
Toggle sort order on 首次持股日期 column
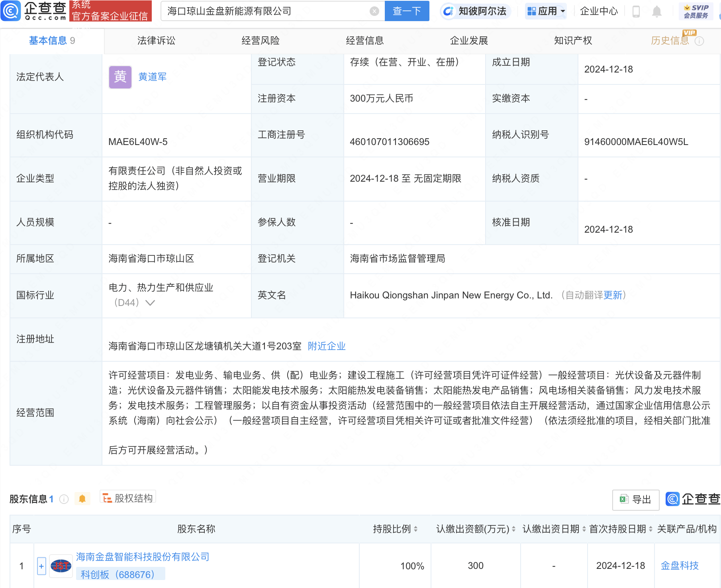pos(650,529)
